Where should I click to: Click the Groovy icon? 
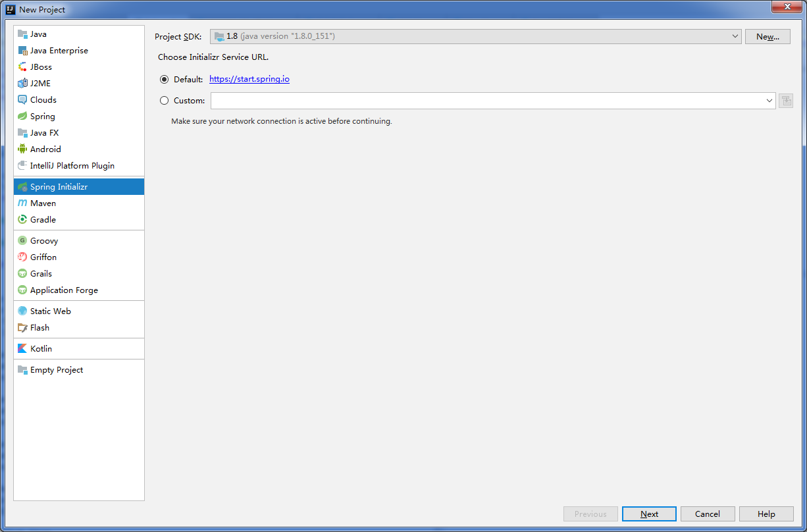(22, 241)
